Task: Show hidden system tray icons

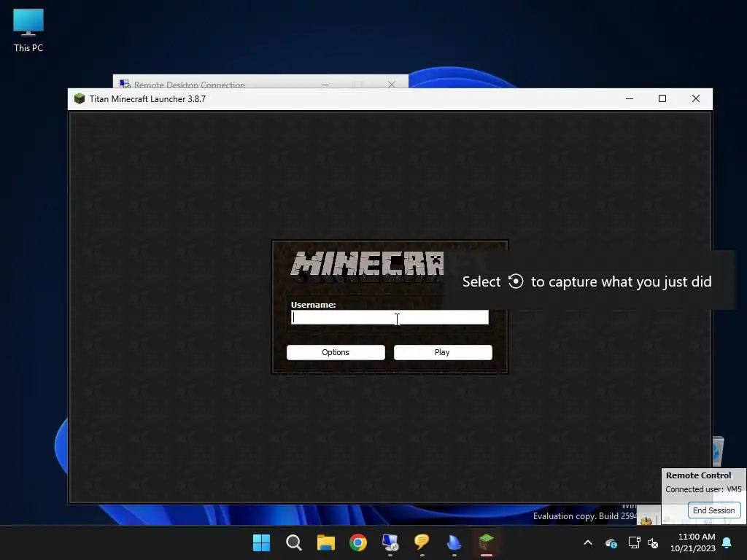Action: pyautogui.click(x=588, y=542)
